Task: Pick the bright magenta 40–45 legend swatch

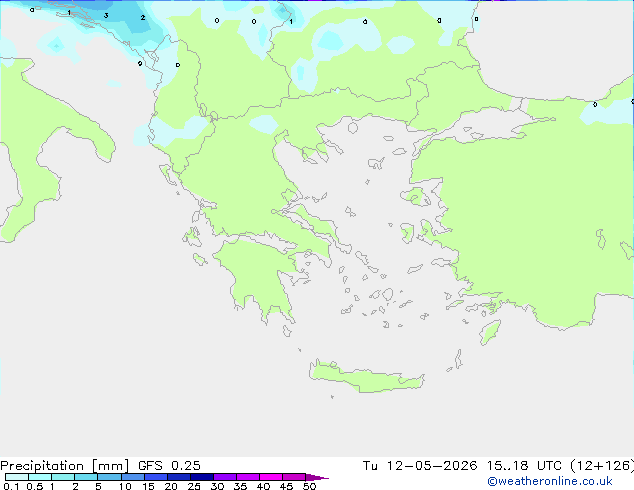Action: click(x=271, y=477)
